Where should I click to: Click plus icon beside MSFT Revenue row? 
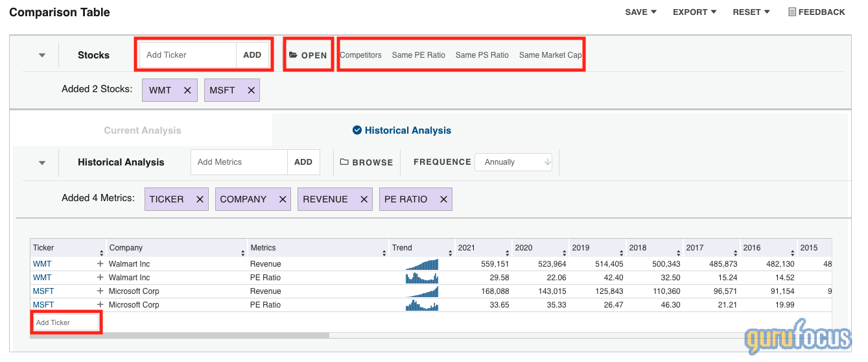point(100,291)
